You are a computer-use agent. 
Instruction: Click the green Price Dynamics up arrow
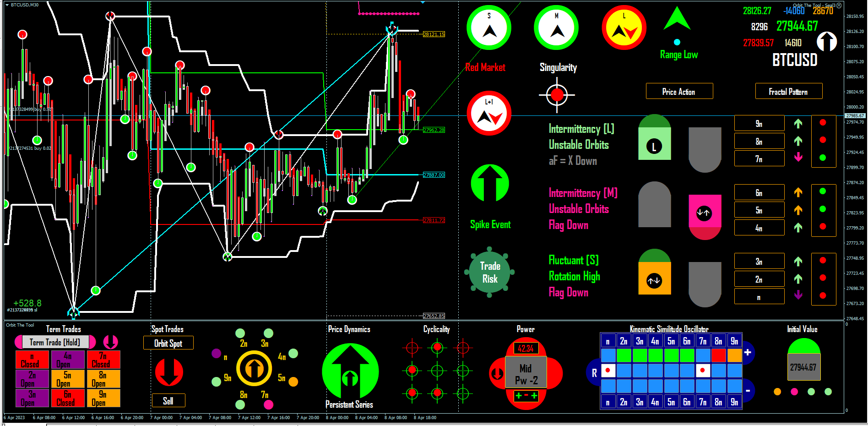350,371
